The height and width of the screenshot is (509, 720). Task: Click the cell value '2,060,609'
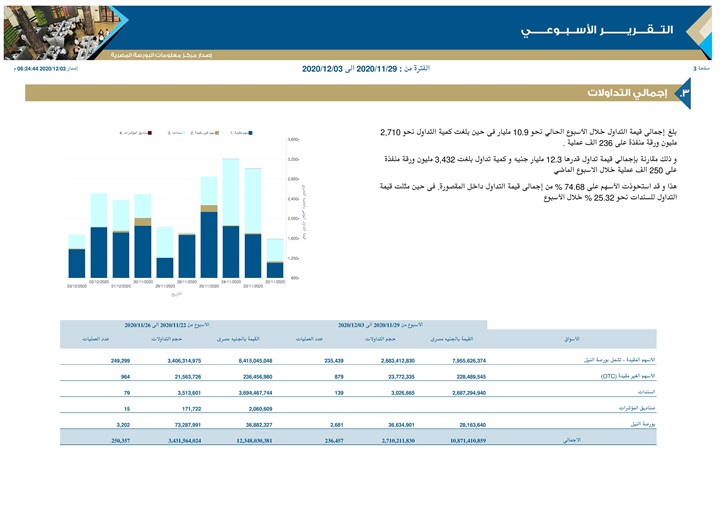click(260, 409)
